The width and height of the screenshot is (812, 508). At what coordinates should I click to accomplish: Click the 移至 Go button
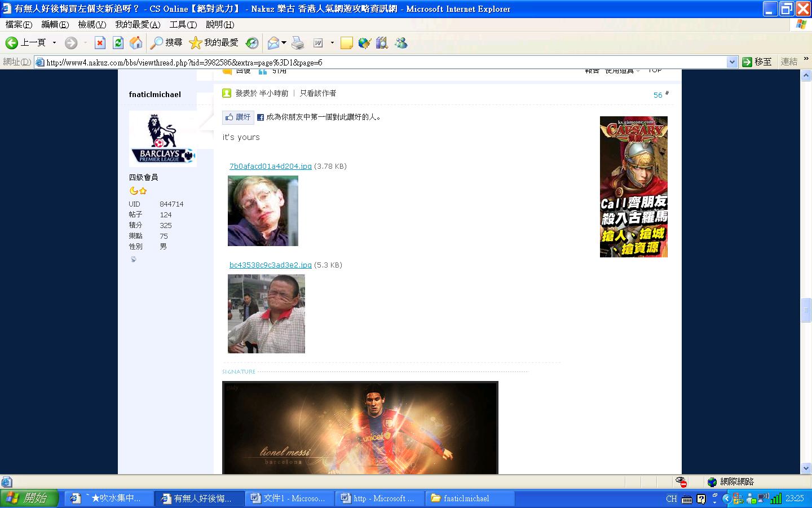click(x=757, y=62)
